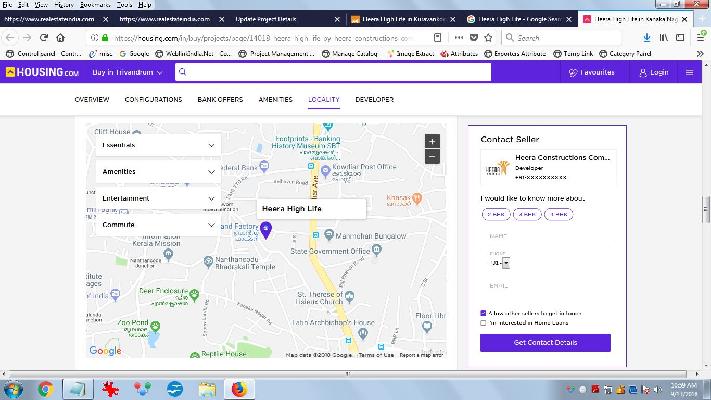Click the purple Heera High Life map pin

266,230
